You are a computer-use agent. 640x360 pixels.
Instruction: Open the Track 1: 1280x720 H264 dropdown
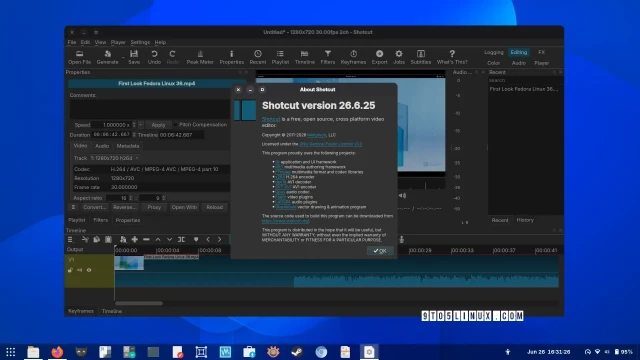[x=115, y=158]
